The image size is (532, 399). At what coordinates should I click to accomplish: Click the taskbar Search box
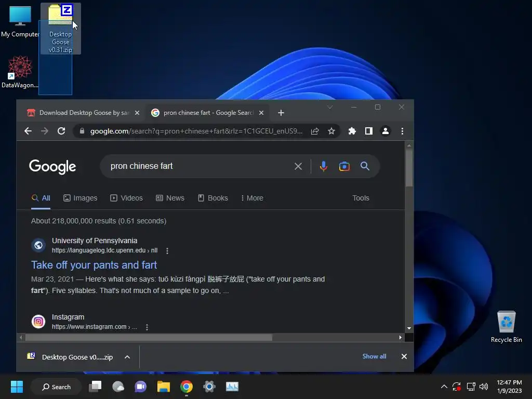point(56,387)
